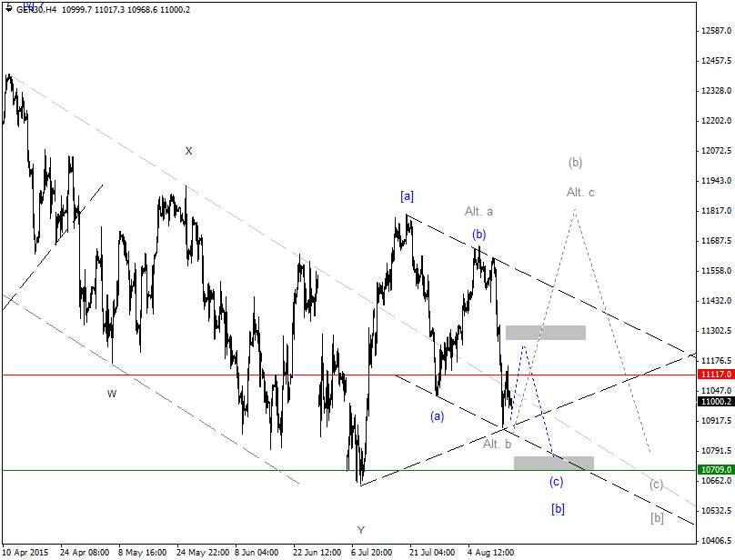
Task: Click the blue [a] wave label
Action: (x=407, y=195)
